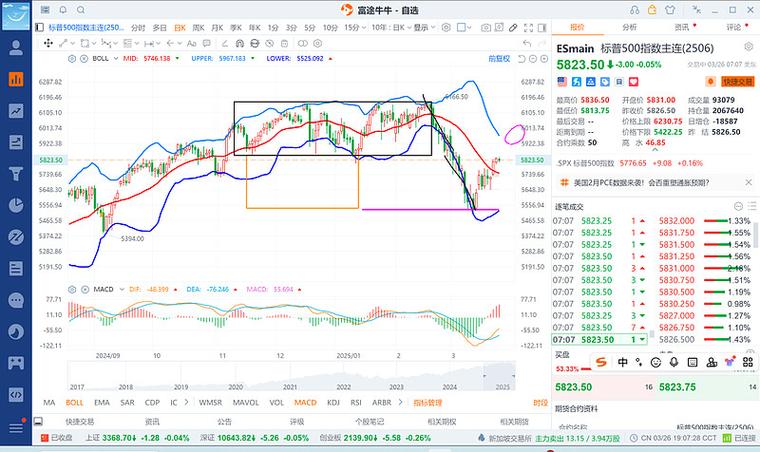Open the layout square dropdown in chart toolbar
Screen dimensions: 760x452
pos(464,28)
